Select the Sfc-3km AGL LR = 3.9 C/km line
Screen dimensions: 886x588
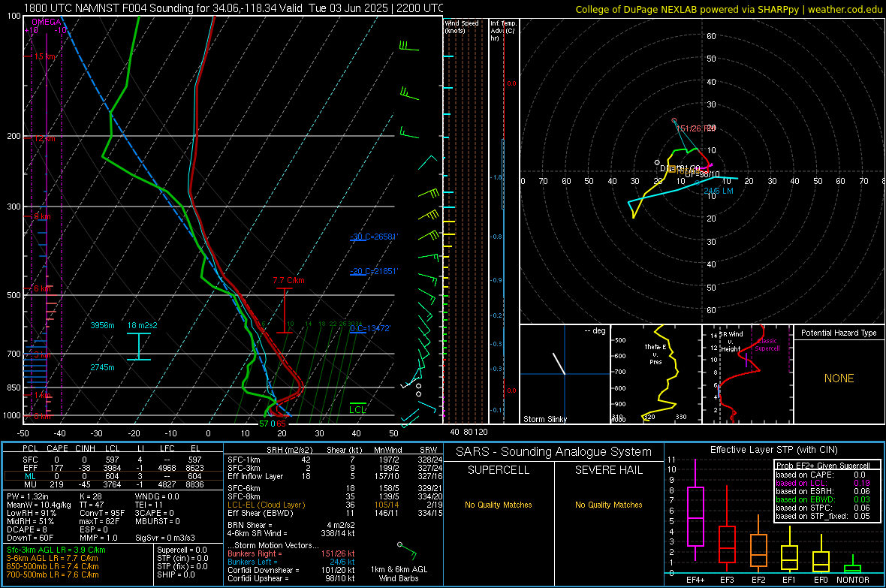[56, 550]
